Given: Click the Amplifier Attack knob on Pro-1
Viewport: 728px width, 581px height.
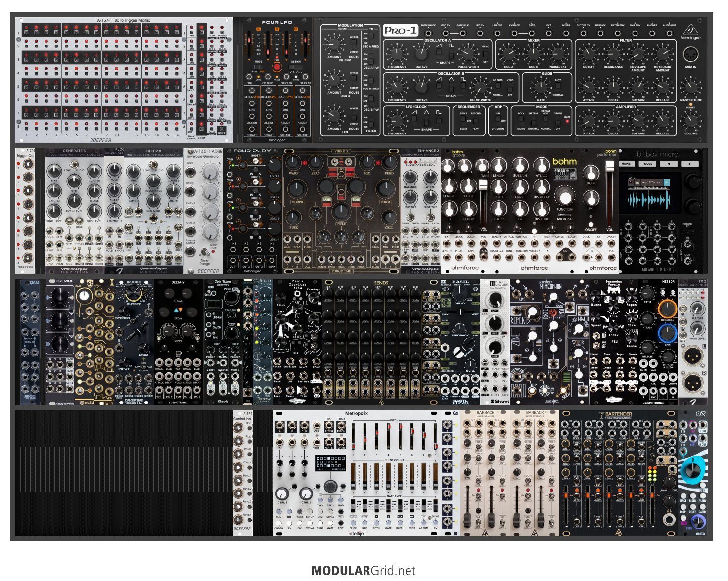Looking at the screenshot, I should click(589, 120).
